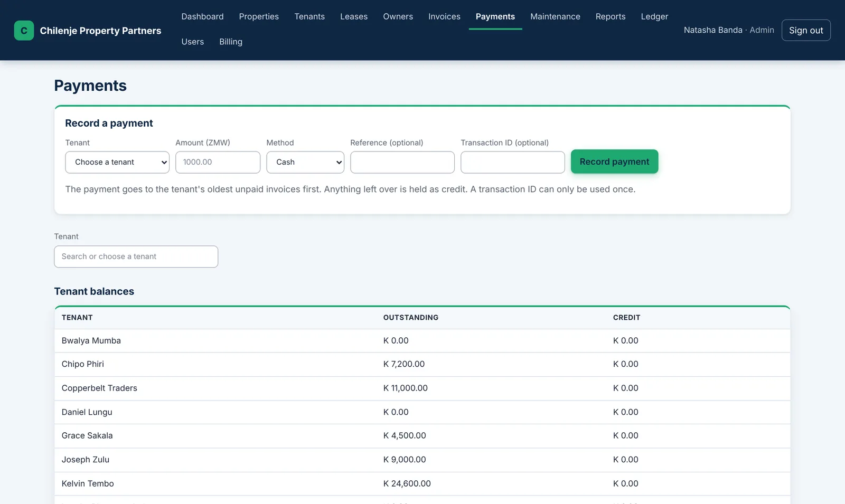The width and height of the screenshot is (845, 504).
Task: View the Reports page
Action: pyautogui.click(x=611, y=16)
